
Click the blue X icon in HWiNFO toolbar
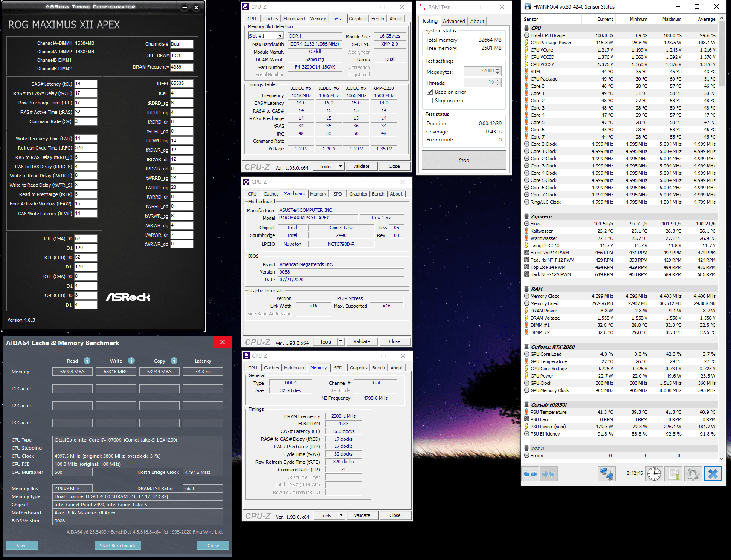(x=713, y=474)
